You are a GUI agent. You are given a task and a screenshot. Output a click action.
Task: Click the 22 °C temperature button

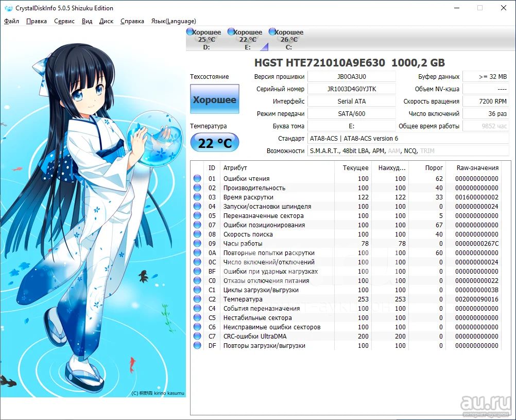pyautogui.click(x=215, y=143)
